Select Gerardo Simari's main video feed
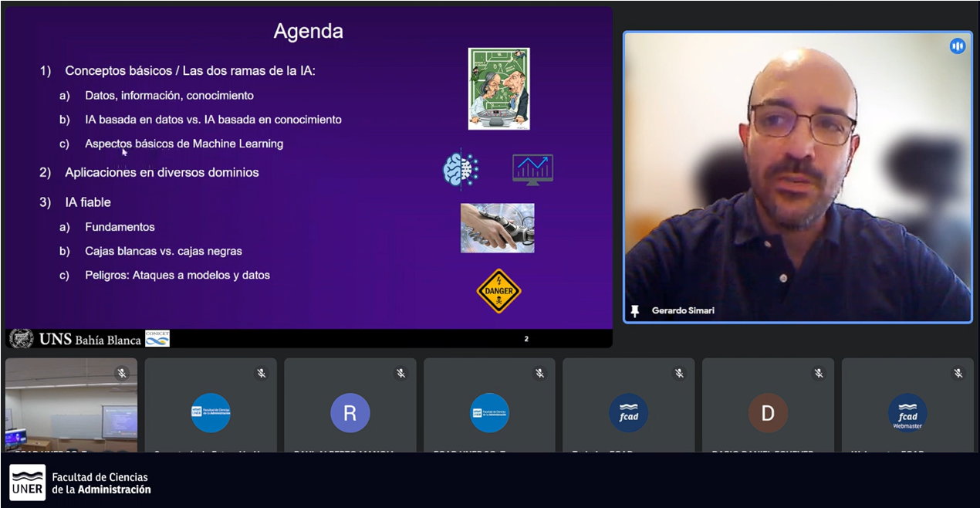The height and width of the screenshot is (508, 980). (x=797, y=177)
